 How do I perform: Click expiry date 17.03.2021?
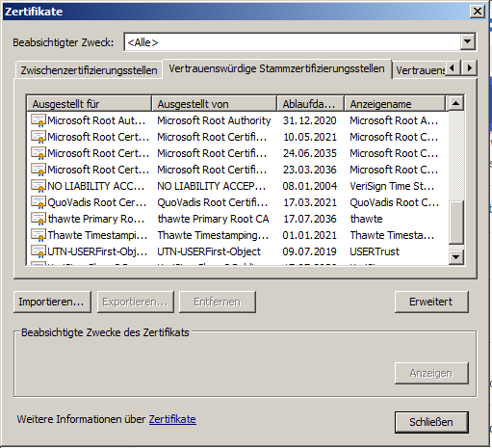[x=310, y=202]
